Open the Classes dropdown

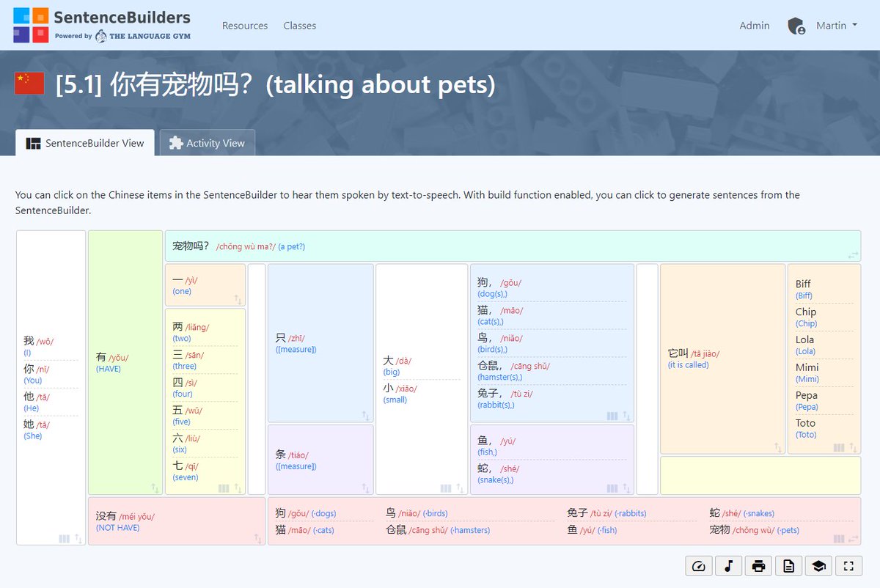(299, 25)
